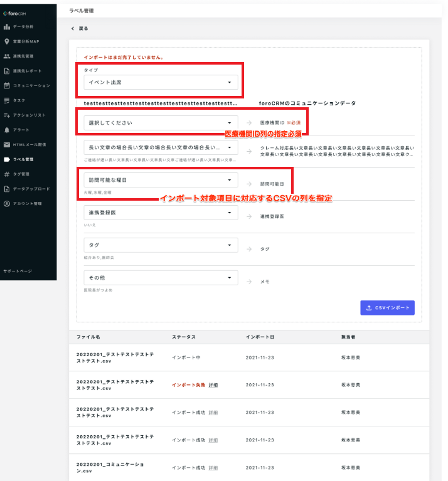
Task: Open タグ column dropdown
Action: tap(161, 245)
